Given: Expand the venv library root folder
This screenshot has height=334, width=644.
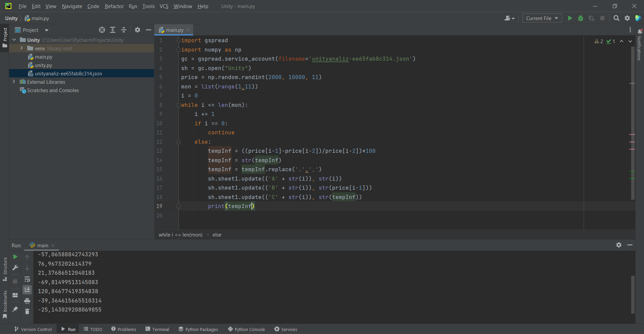Looking at the screenshot, I should pos(21,48).
